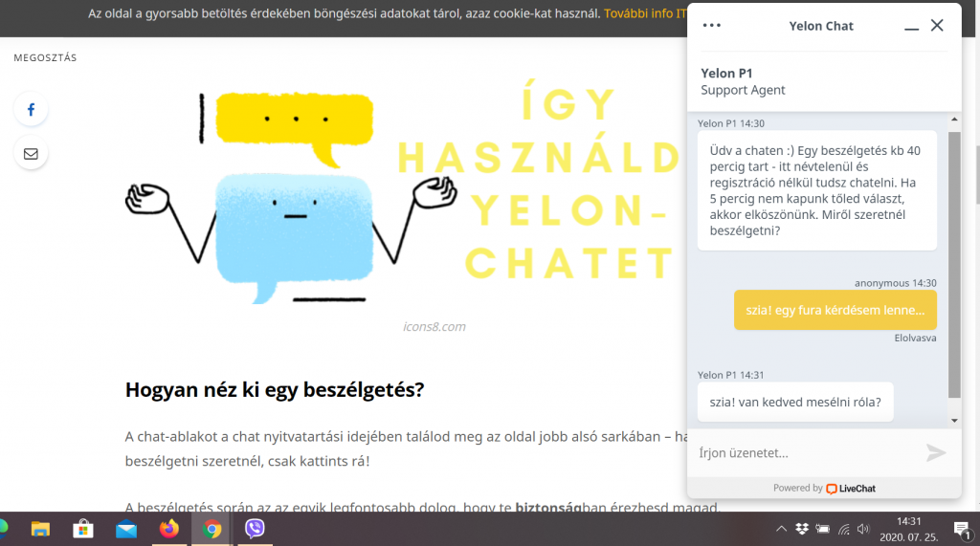980x546 pixels.
Task: Send the chat message with arrow icon
Action: (x=936, y=452)
